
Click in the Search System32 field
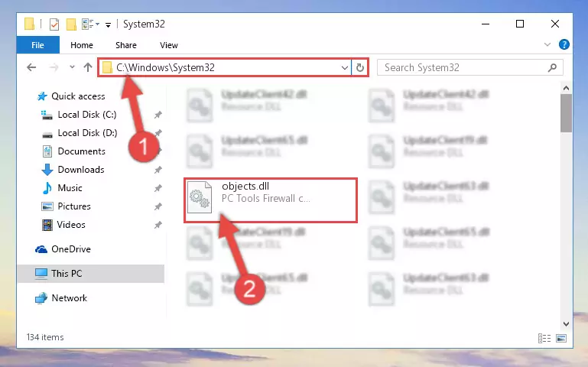click(x=463, y=68)
